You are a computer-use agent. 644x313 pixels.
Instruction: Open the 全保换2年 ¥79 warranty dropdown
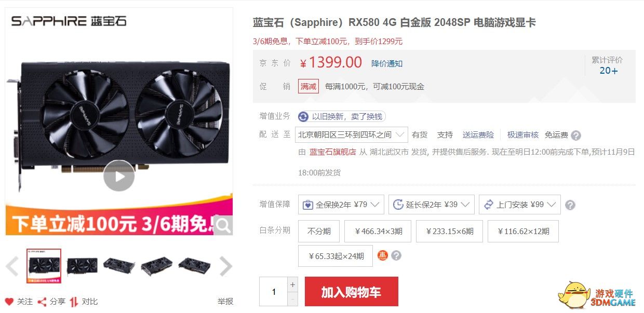click(341, 205)
